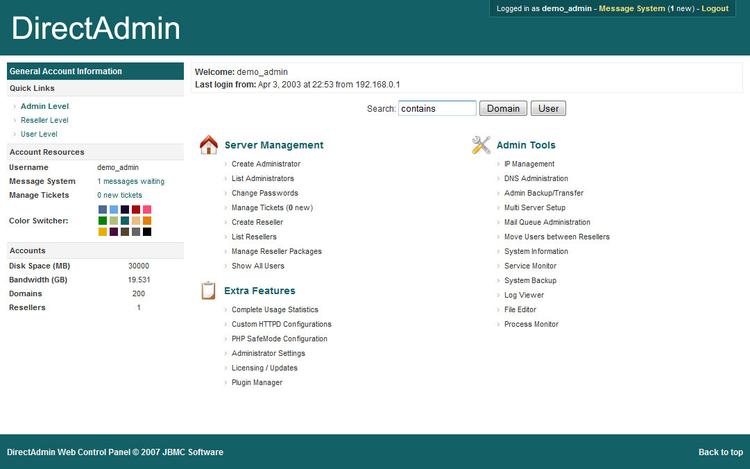Click the Extra Features clipboard icon

pos(208,291)
